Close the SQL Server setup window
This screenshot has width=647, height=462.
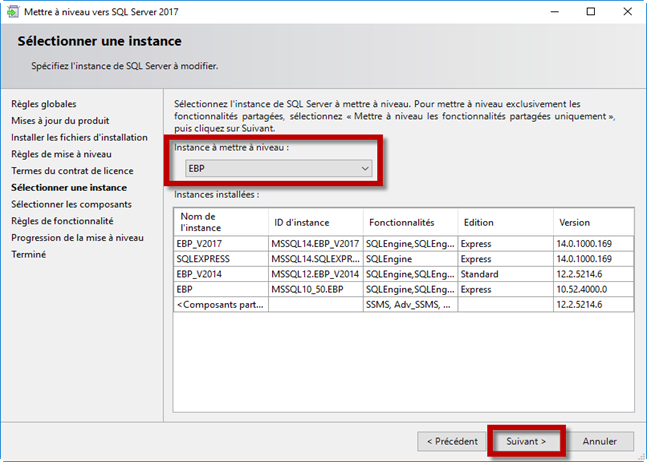click(627, 12)
